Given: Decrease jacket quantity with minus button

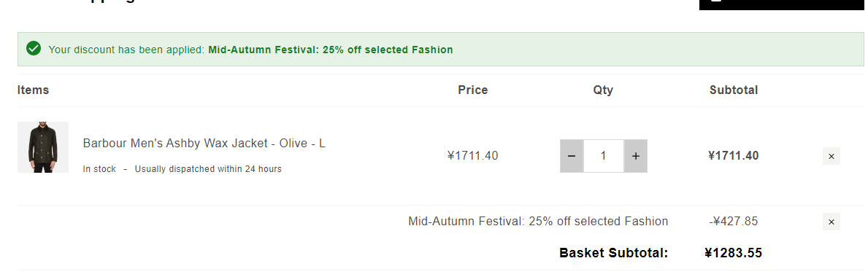Looking at the screenshot, I should click(x=572, y=156).
